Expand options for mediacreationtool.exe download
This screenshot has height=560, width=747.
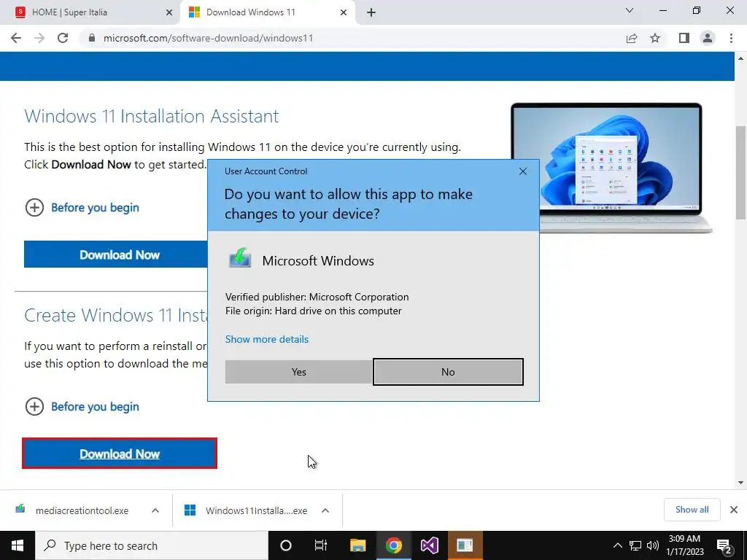click(155, 510)
